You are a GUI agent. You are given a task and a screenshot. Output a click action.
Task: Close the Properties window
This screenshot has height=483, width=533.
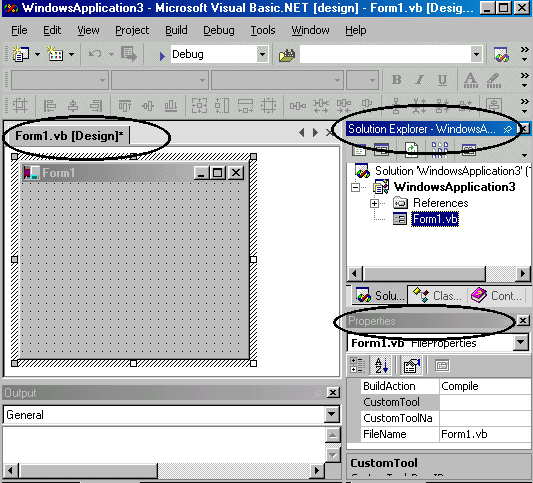[523, 321]
